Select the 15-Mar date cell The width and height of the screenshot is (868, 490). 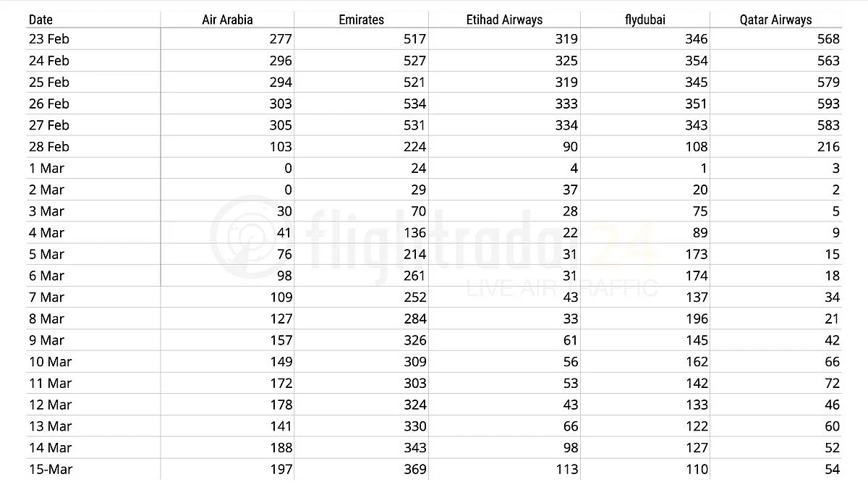pyautogui.click(x=51, y=469)
